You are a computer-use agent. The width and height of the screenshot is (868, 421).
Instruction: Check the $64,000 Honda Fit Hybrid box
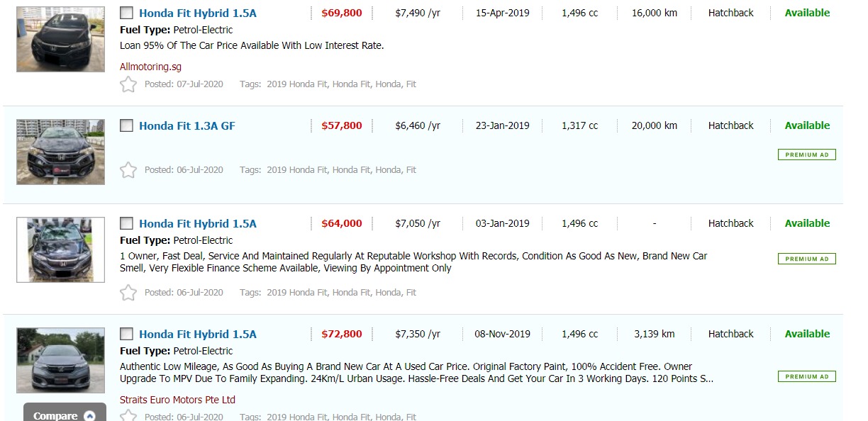click(126, 223)
